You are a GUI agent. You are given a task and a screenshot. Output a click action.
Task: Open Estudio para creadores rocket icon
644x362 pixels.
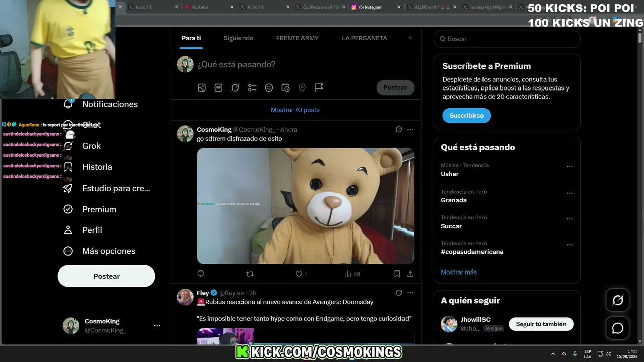(68, 188)
